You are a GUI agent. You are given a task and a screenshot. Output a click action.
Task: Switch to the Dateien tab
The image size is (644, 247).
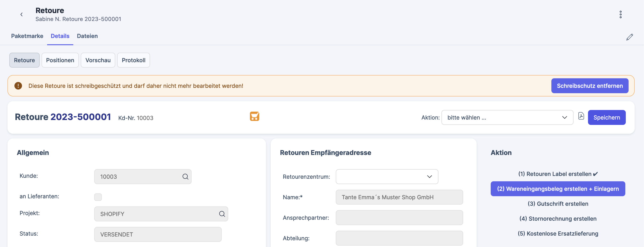click(x=87, y=36)
